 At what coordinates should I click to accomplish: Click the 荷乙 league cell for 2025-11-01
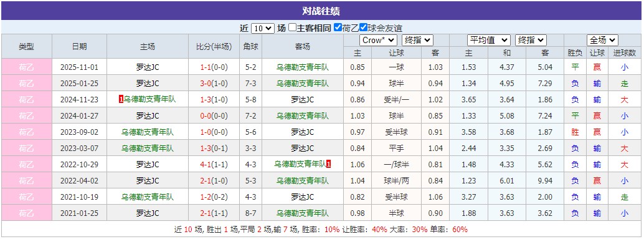point(26,67)
